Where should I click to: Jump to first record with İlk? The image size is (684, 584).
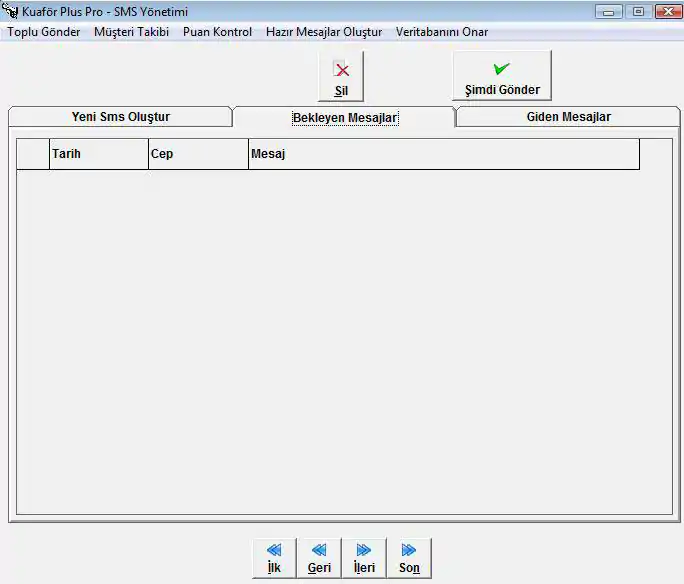[274, 558]
